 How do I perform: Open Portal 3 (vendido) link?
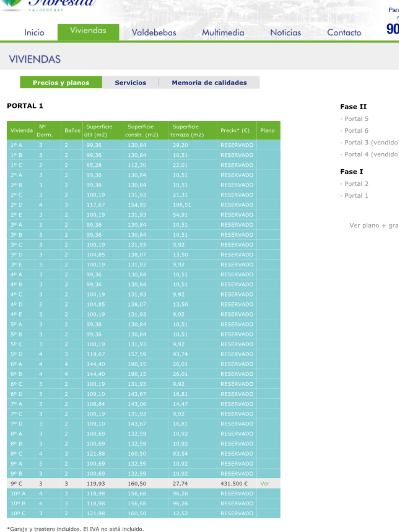click(x=371, y=142)
